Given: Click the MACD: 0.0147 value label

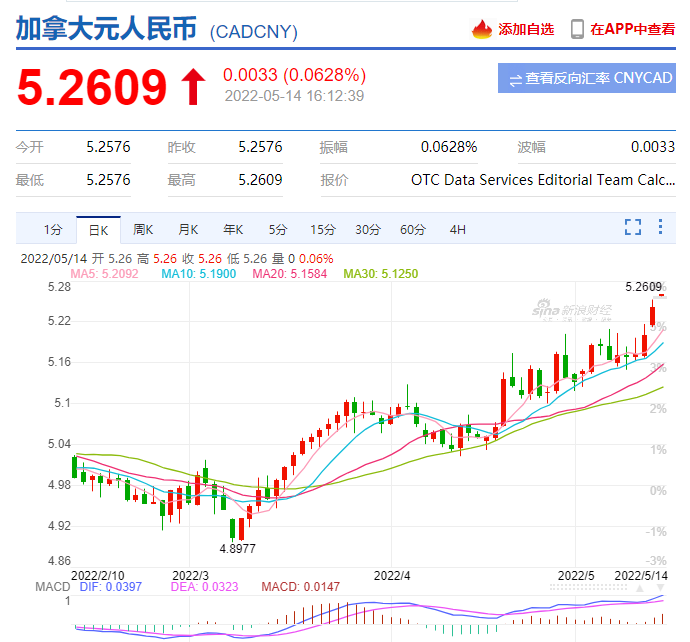Looking at the screenshot, I should point(301,587).
